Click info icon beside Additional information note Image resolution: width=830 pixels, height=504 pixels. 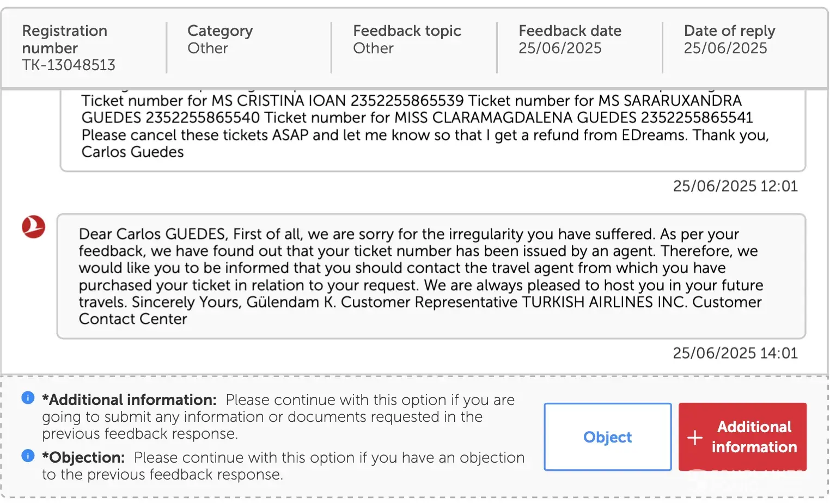(28, 398)
